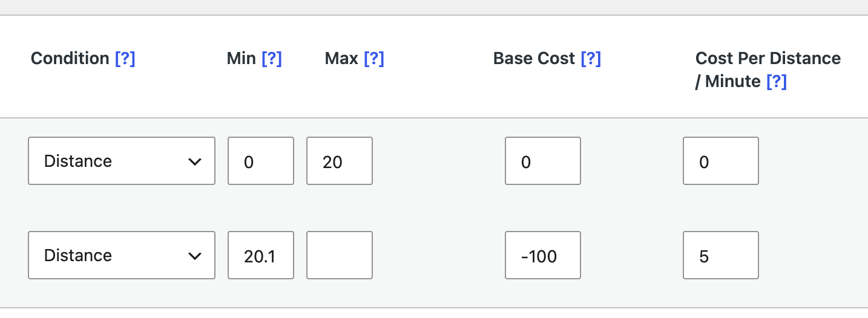Click the empty Max field in second row
This screenshot has height=318, width=868.
tap(340, 255)
